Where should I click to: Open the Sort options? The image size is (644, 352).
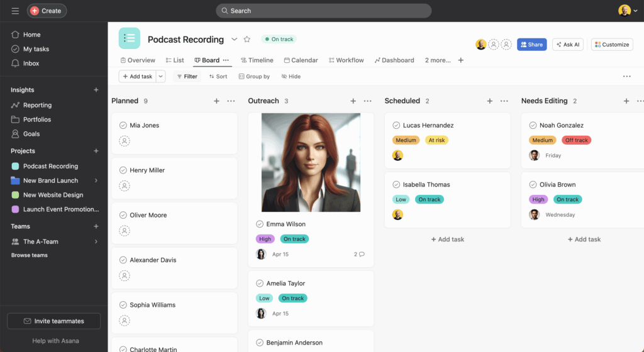(x=218, y=76)
